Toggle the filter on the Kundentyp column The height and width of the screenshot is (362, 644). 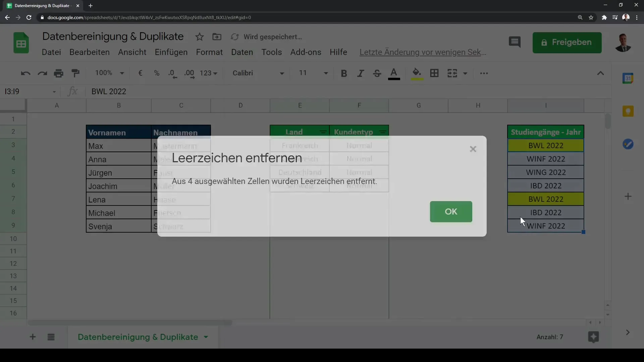click(382, 132)
